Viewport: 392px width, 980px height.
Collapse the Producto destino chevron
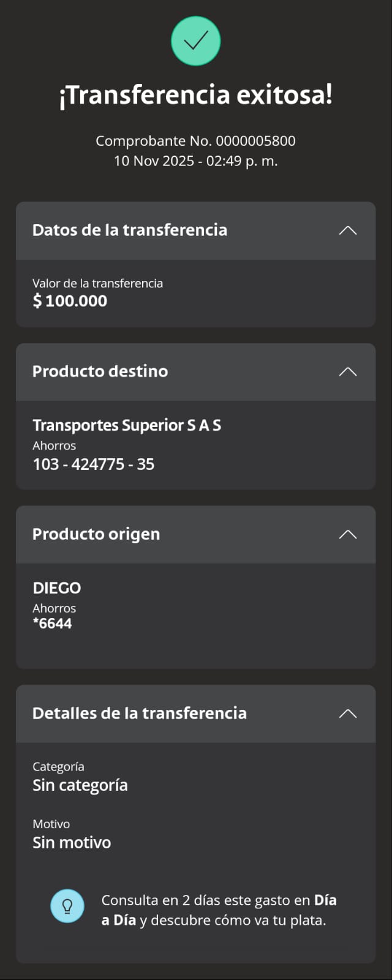click(x=347, y=372)
